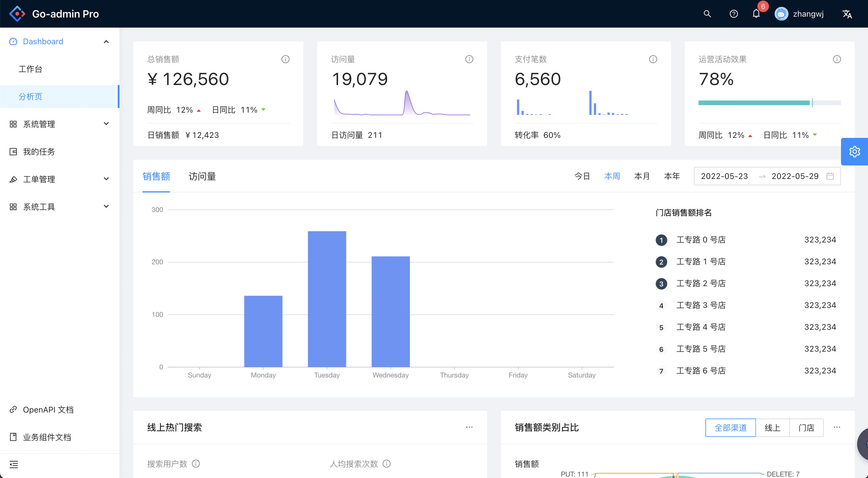This screenshot has width=868, height=478.
Task: Select the 线上 channel option
Action: click(x=773, y=427)
